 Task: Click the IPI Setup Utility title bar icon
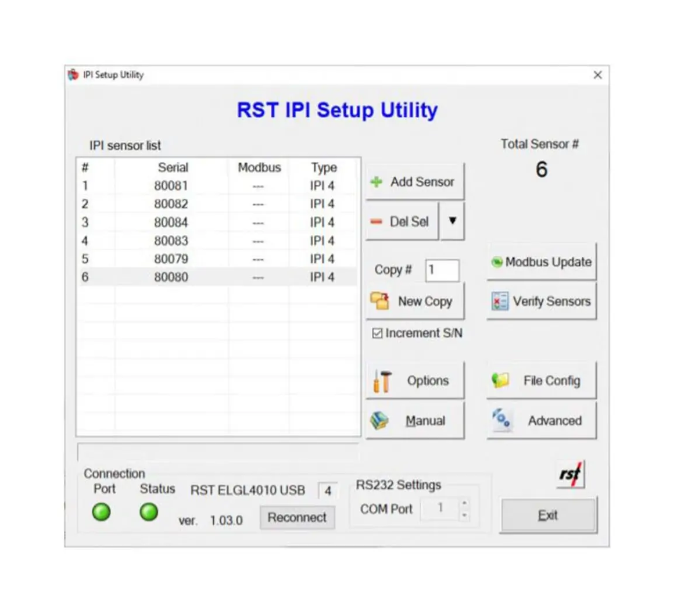[x=73, y=75]
